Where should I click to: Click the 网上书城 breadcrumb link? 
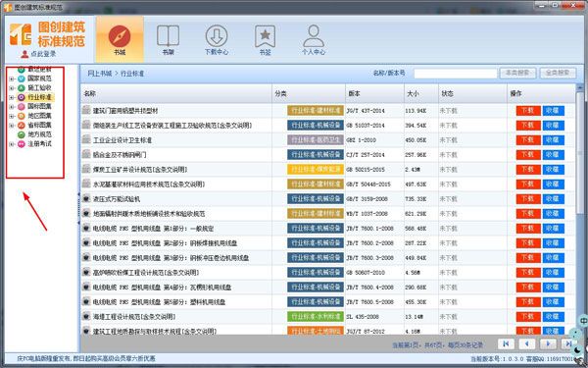99,74
